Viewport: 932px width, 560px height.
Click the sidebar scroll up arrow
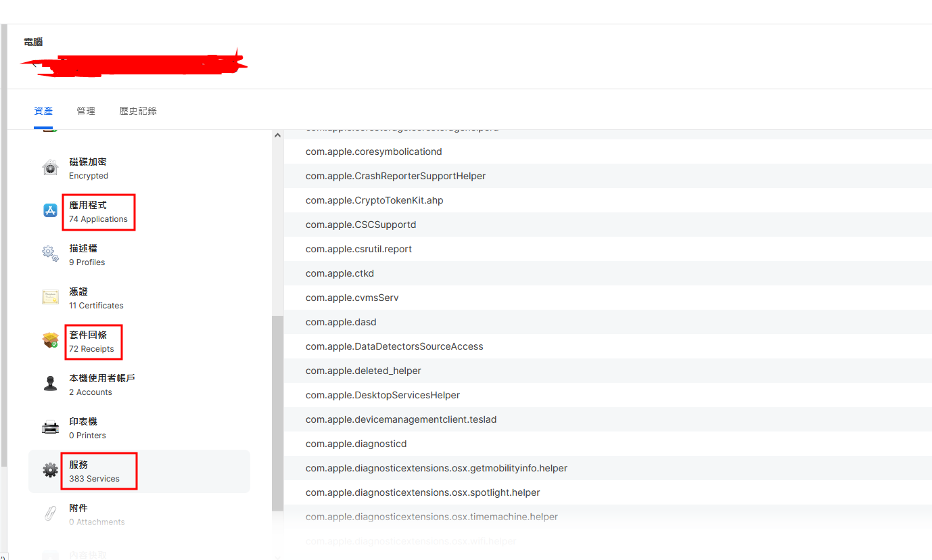(x=277, y=135)
